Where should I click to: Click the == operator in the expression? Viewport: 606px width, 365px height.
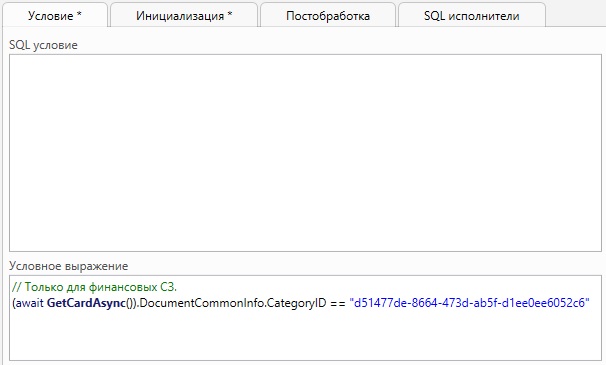(x=338, y=303)
